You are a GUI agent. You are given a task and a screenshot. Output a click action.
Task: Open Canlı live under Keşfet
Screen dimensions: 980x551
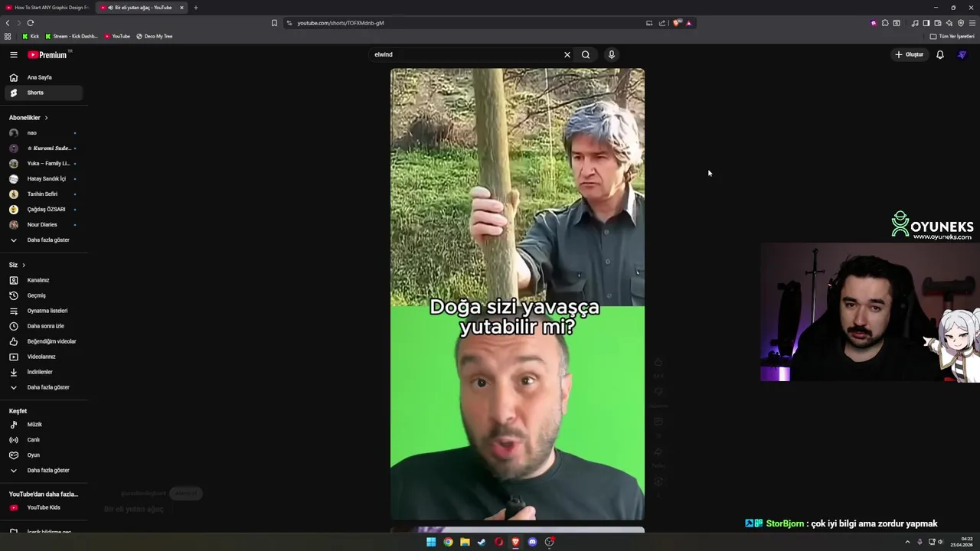44,439
